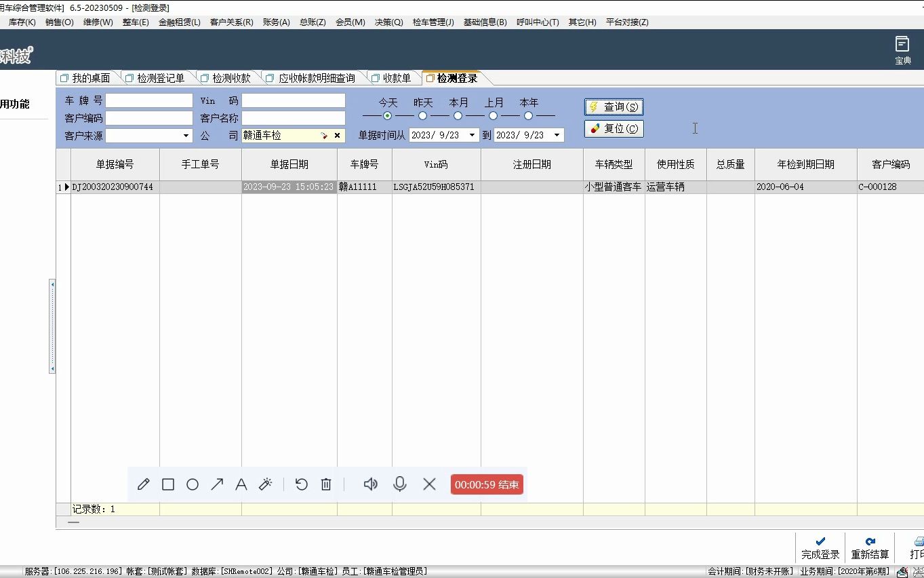
Task: Select the 今天 radio button
Action: tap(387, 116)
